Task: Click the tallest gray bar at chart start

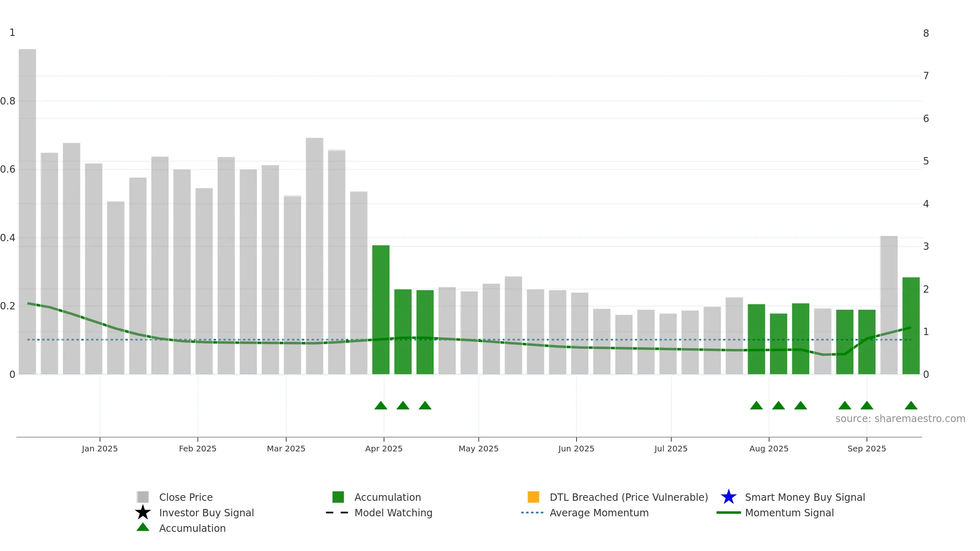Action: (27, 211)
